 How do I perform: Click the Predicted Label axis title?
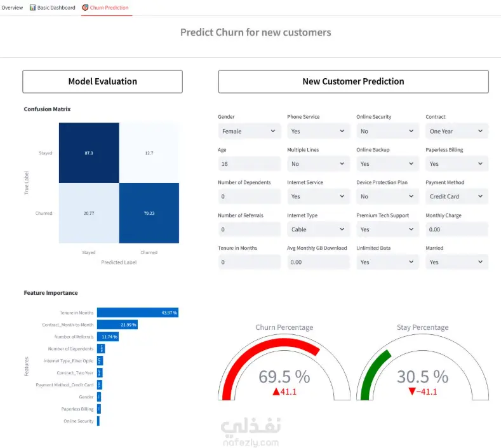(x=119, y=262)
